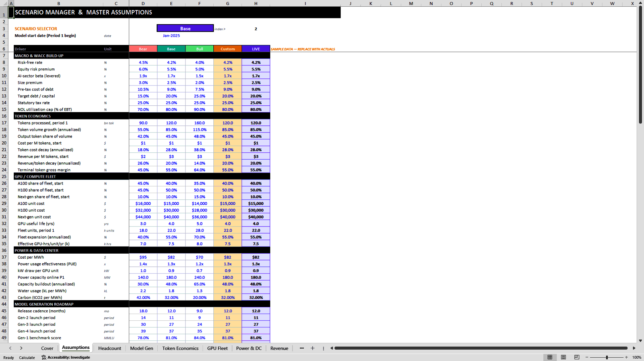Click the zoom slider handle
This screenshot has width=644, height=361.
click(607, 357)
